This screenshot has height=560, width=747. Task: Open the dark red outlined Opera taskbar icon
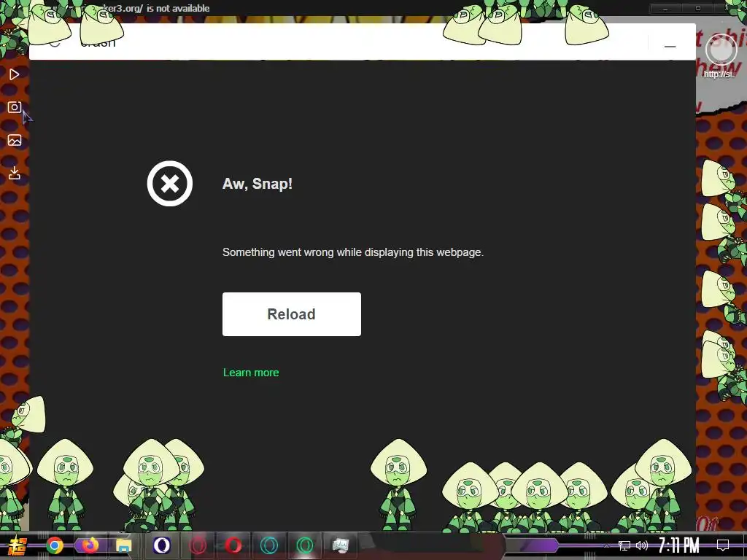point(198,545)
